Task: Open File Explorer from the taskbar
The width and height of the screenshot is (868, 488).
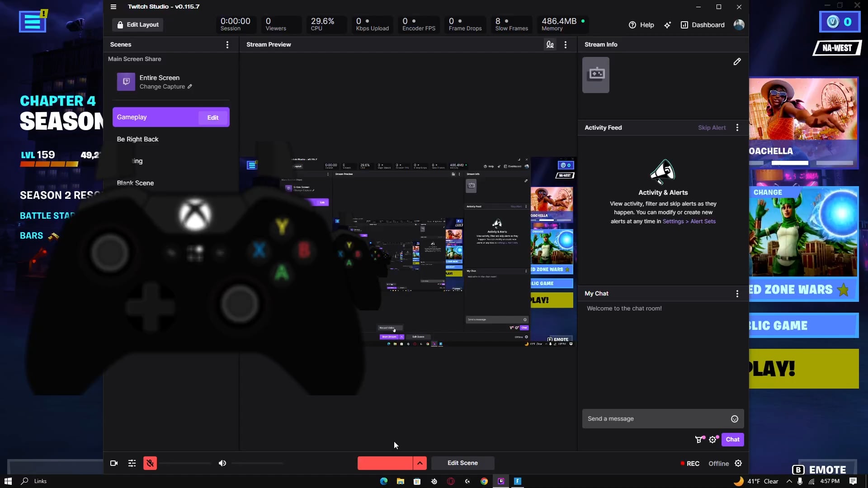Action: click(x=401, y=481)
